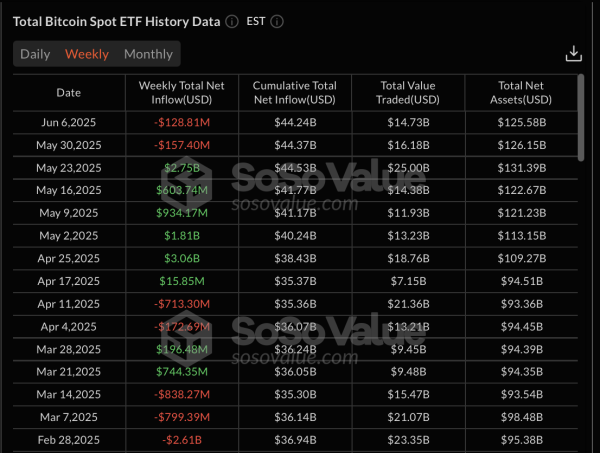The height and width of the screenshot is (453, 600).
Task: Click the $25.00B total value traded cell
Action: click(x=410, y=167)
